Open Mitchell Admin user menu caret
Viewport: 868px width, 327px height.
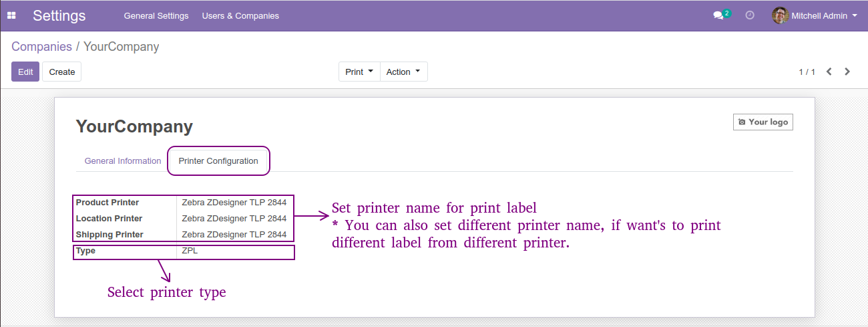(855, 15)
